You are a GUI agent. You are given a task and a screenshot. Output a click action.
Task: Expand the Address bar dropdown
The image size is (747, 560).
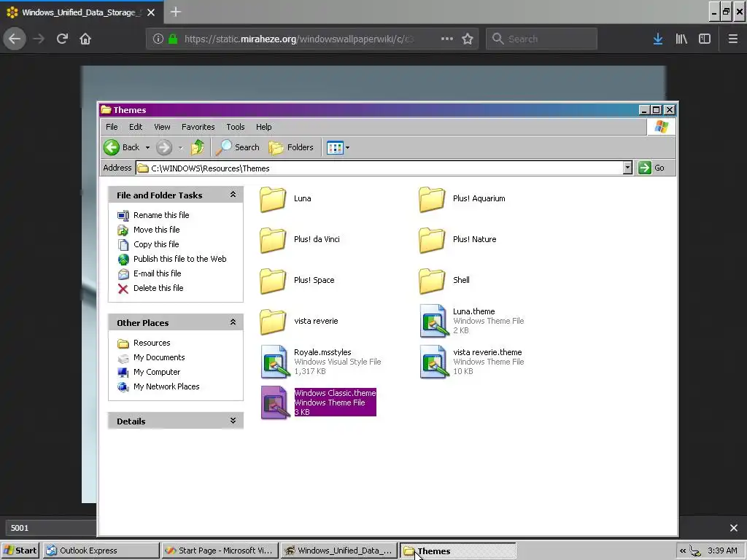tap(627, 168)
